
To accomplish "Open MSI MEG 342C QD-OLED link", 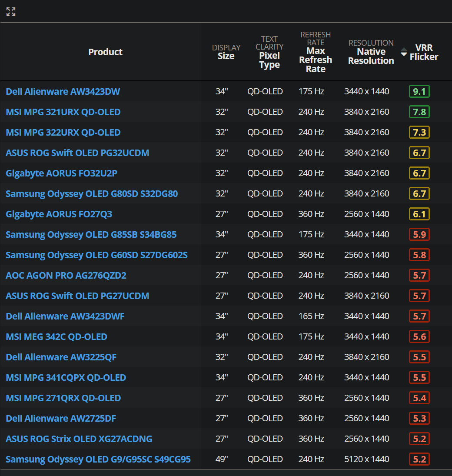I will pos(56,336).
